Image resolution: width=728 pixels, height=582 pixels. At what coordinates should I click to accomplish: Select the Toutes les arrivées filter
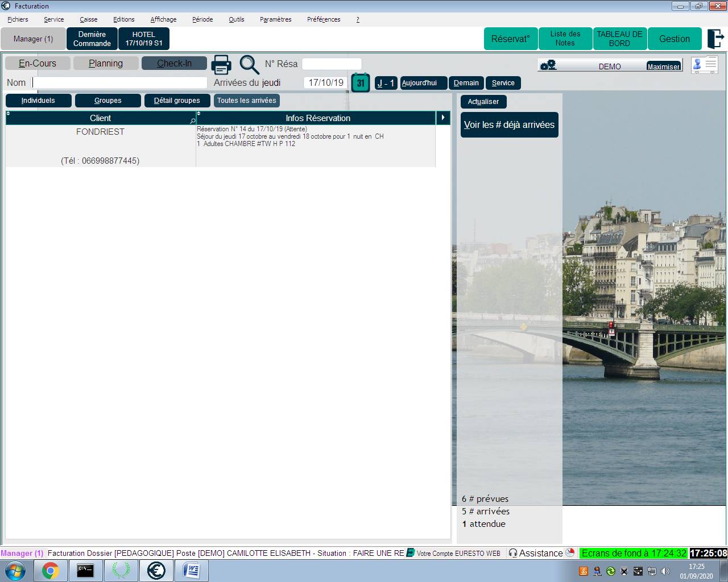pyautogui.click(x=246, y=101)
